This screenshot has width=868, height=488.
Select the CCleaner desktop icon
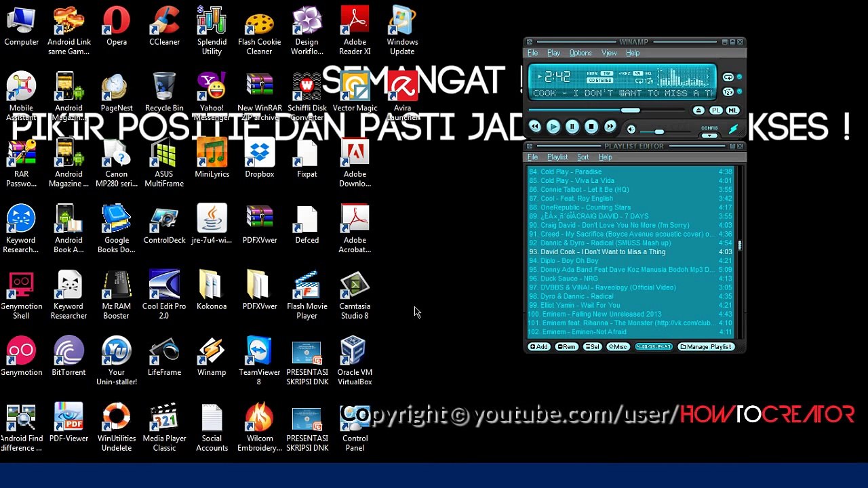click(x=164, y=26)
